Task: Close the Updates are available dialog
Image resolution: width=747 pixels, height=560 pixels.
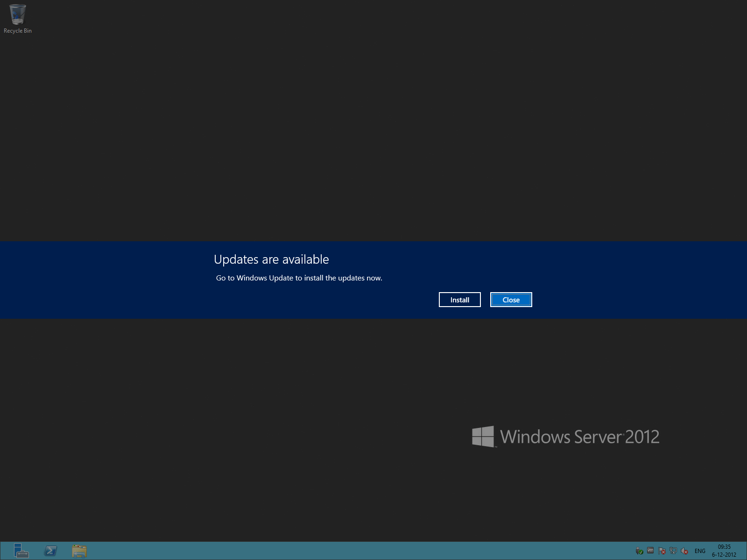Action: click(511, 300)
